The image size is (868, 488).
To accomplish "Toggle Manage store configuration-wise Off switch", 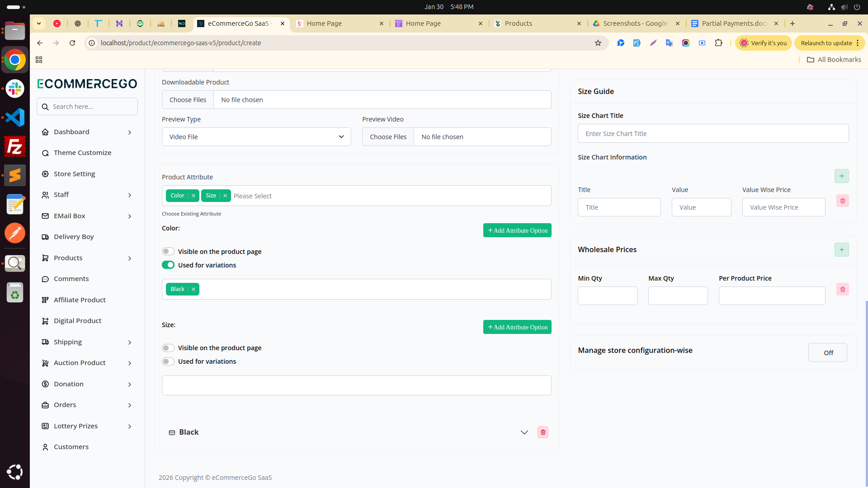I will tap(828, 352).
